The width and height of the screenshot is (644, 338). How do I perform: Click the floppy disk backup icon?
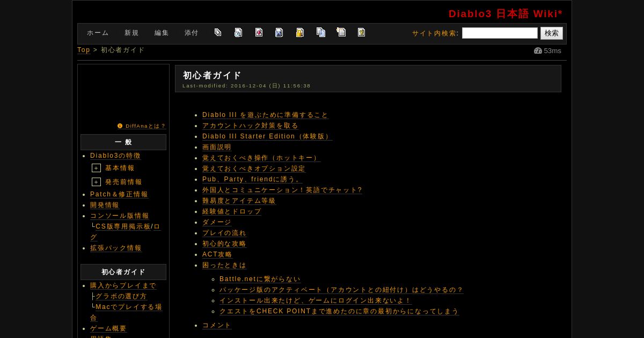tap(279, 32)
